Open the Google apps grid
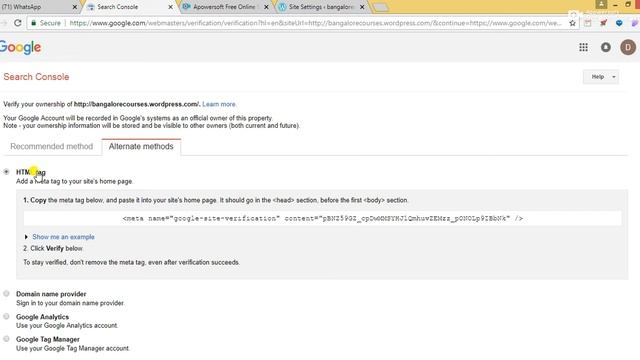 (x=583, y=47)
